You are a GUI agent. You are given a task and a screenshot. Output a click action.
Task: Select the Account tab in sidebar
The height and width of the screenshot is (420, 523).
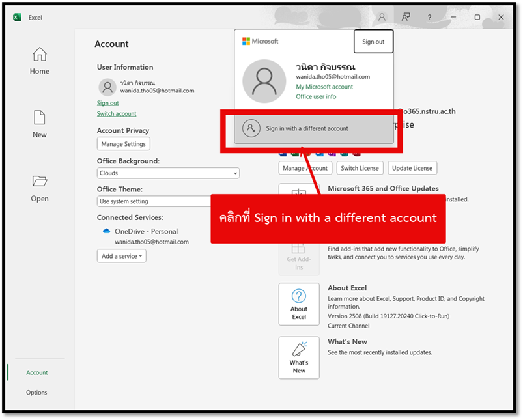pos(37,372)
